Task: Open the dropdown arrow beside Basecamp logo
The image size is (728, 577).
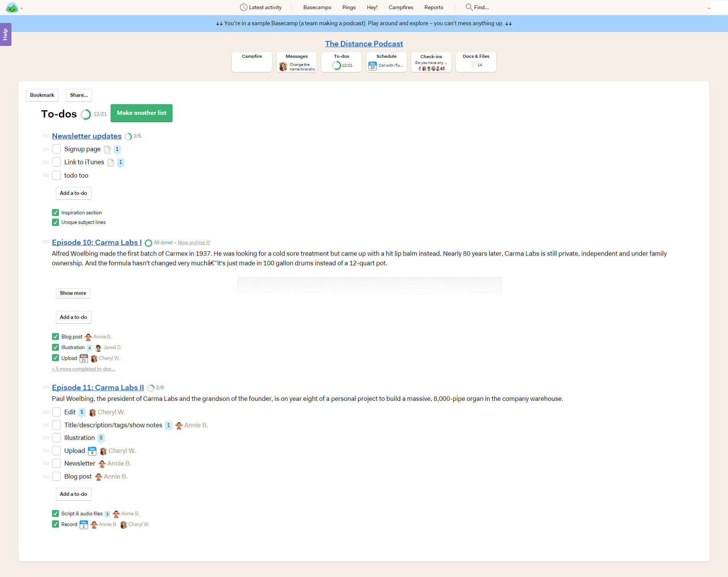Action: 22,8
